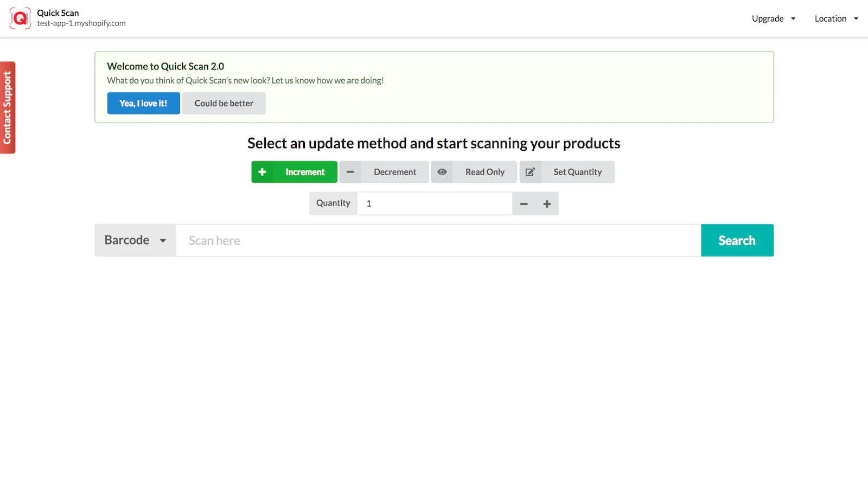Decrease quantity with the minus stepper
This screenshot has height=488, width=868.
(x=524, y=204)
